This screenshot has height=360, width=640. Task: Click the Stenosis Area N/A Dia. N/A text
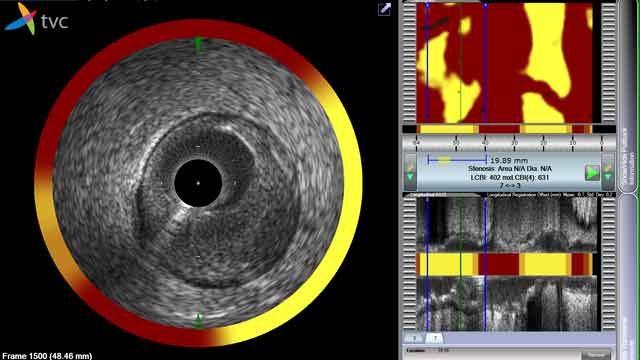pos(510,169)
